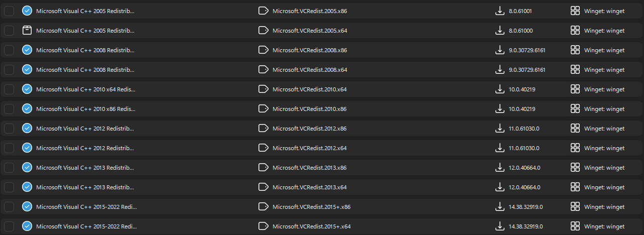Select the checkbox of the VCRedist.2008.x86 package

coord(9,50)
